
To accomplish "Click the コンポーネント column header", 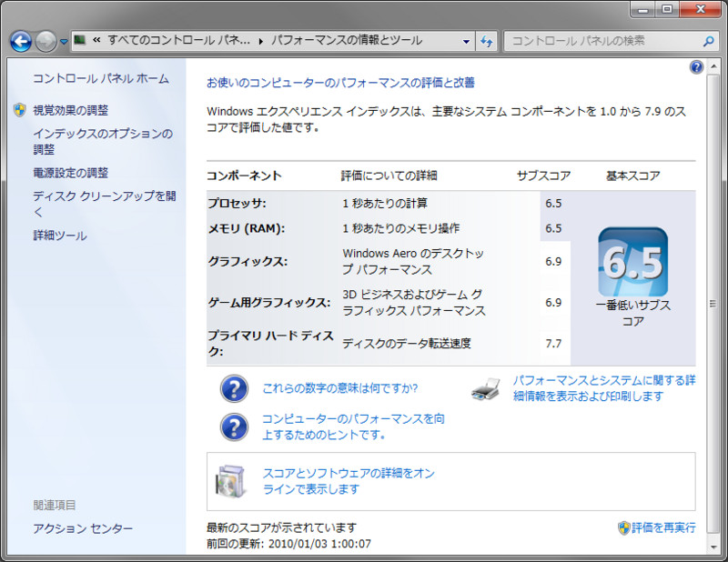I will pyautogui.click(x=244, y=176).
